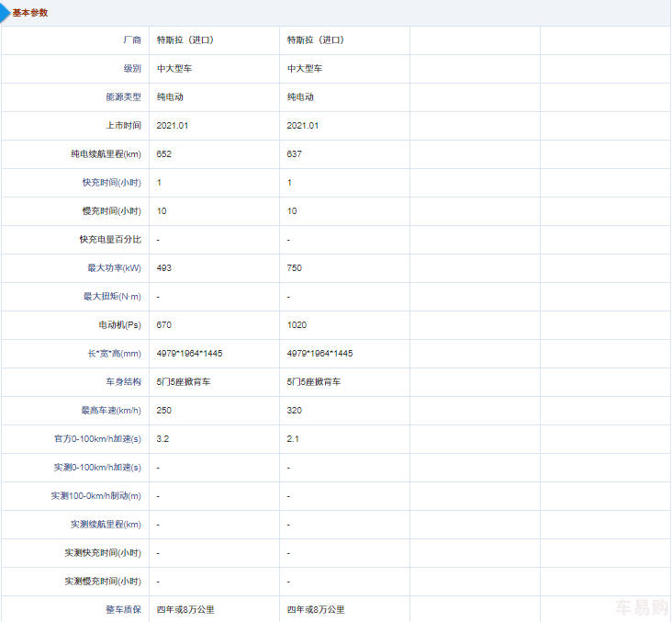Select the max power value 750
672x622 pixels.
coord(295,267)
